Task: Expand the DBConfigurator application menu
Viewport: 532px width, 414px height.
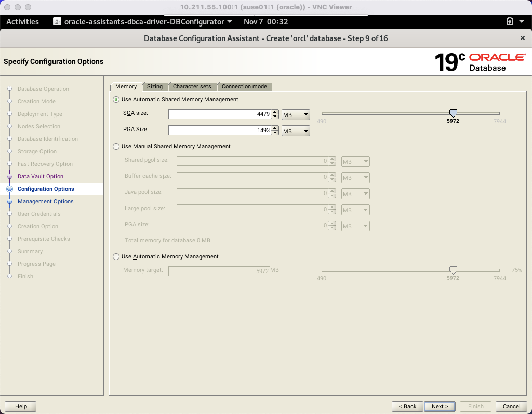Action: 230,22
